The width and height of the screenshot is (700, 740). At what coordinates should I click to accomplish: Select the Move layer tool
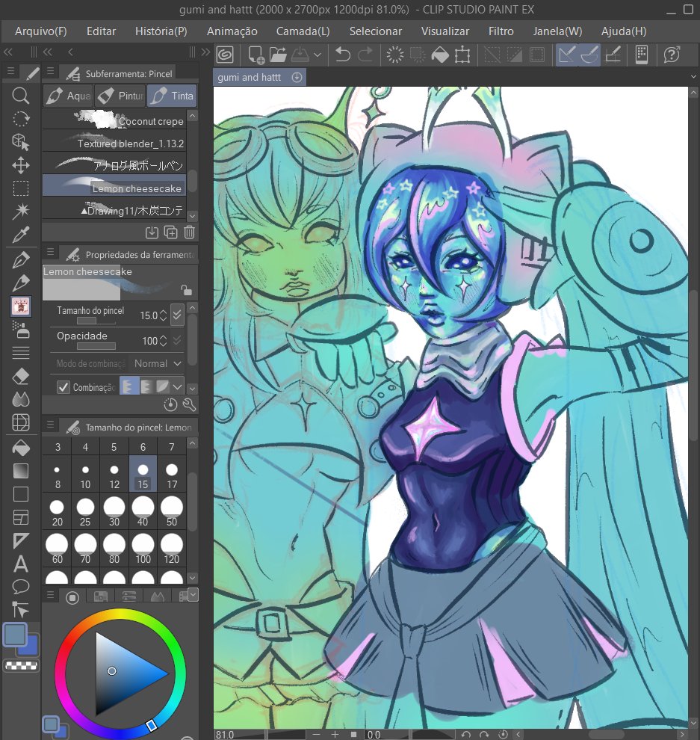coord(20,165)
